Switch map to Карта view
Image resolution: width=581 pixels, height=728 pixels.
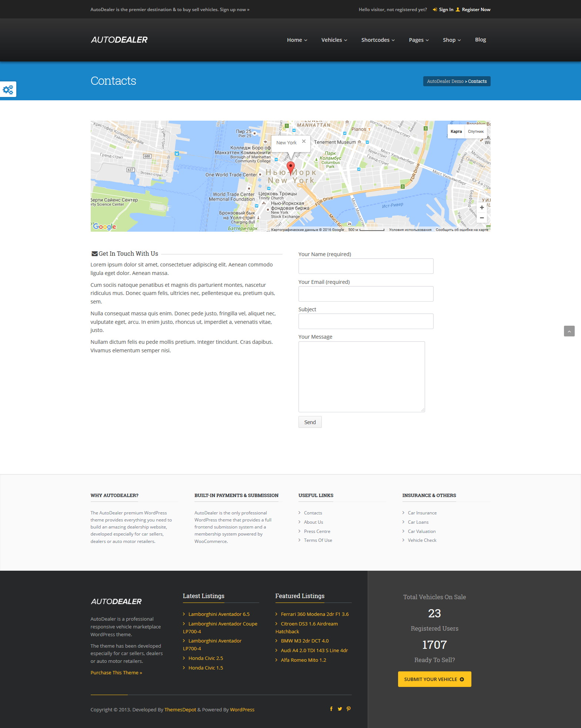pos(456,131)
